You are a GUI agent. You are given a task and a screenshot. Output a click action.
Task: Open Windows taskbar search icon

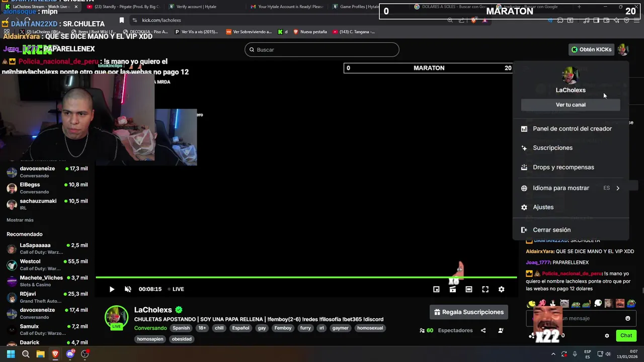(26, 354)
